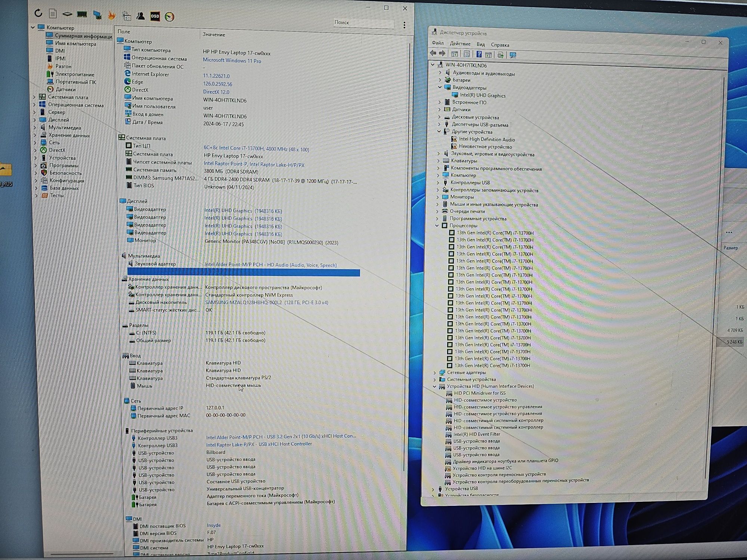
Task: Open the Действие menu in Device Manager
Action: point(460,44)
